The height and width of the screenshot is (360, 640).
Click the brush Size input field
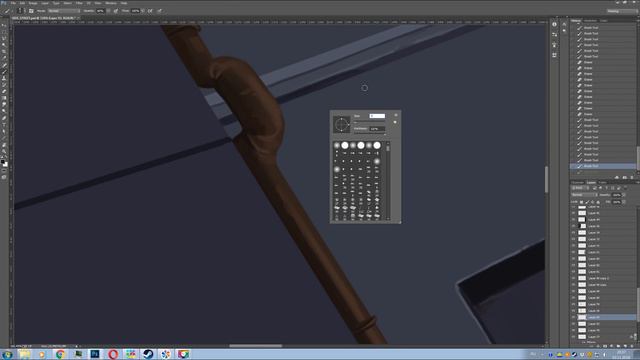click(377, 116)
